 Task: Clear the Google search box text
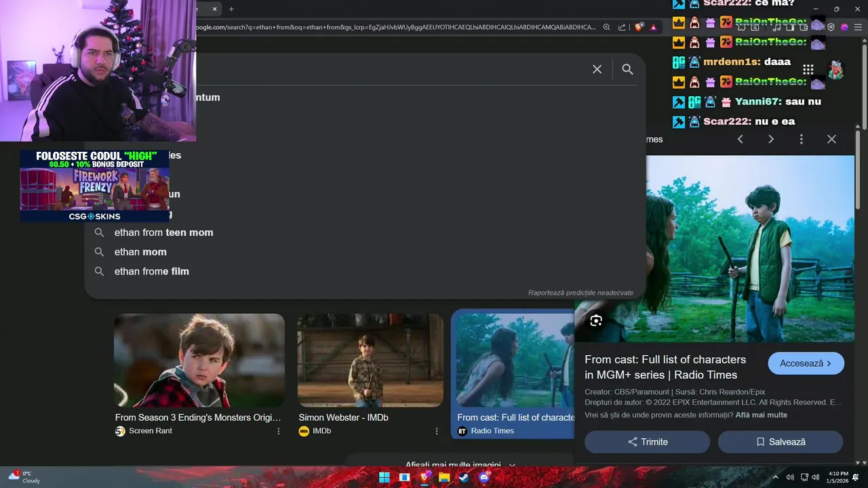pyautogui.click(x=597, y=69)
